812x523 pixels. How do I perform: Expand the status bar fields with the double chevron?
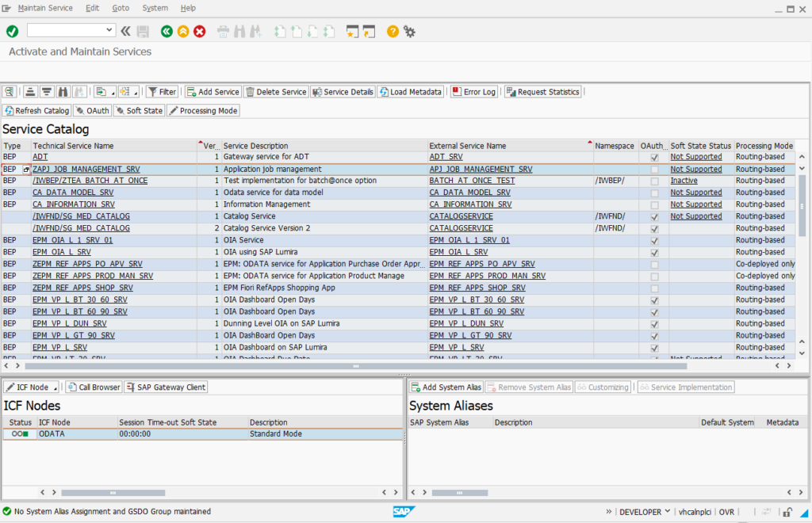point(608,512)
